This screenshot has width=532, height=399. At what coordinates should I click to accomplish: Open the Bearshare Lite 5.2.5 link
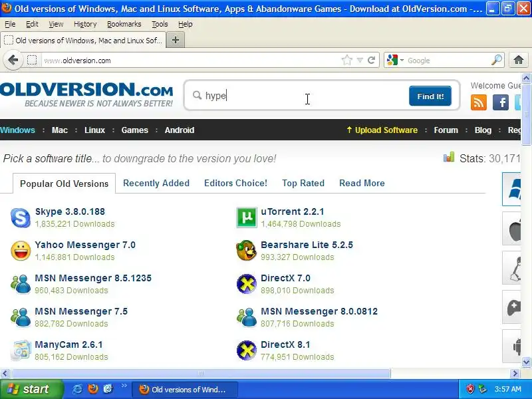(307, 245)
